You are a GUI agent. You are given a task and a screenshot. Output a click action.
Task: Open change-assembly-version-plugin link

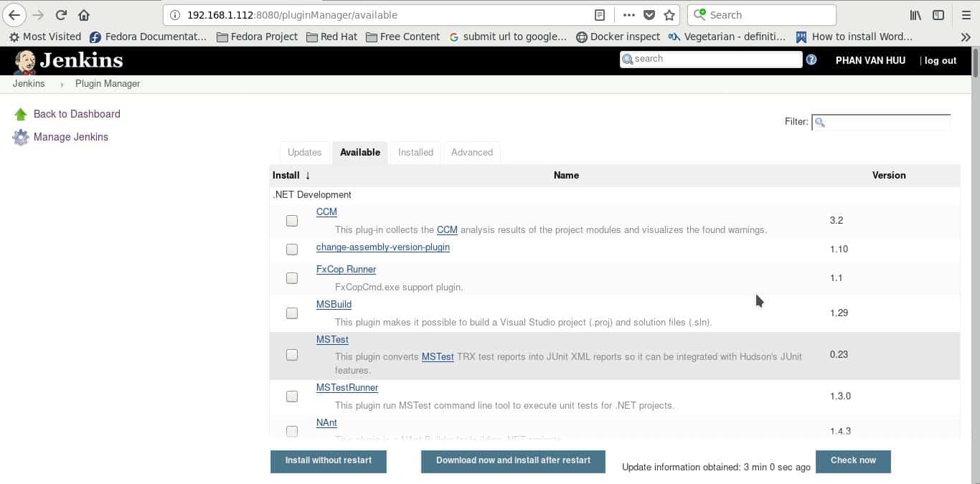tap(383, 247)
